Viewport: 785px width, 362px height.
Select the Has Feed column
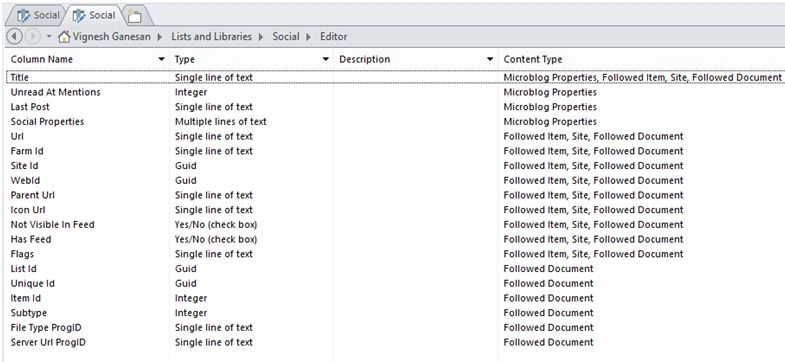(x=31, y=239)
